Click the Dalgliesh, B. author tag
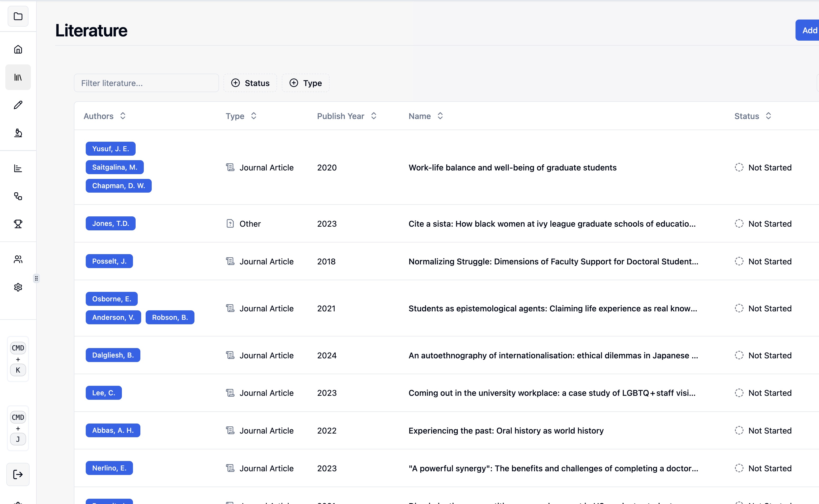This screenshot has height=504, width=819. pyautogui.click(x=113, y=355)
